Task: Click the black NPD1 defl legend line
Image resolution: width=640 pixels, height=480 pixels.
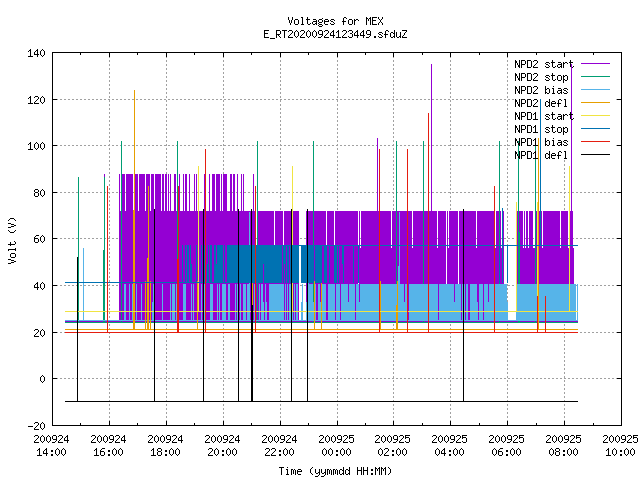Action: tap(595, 155)
